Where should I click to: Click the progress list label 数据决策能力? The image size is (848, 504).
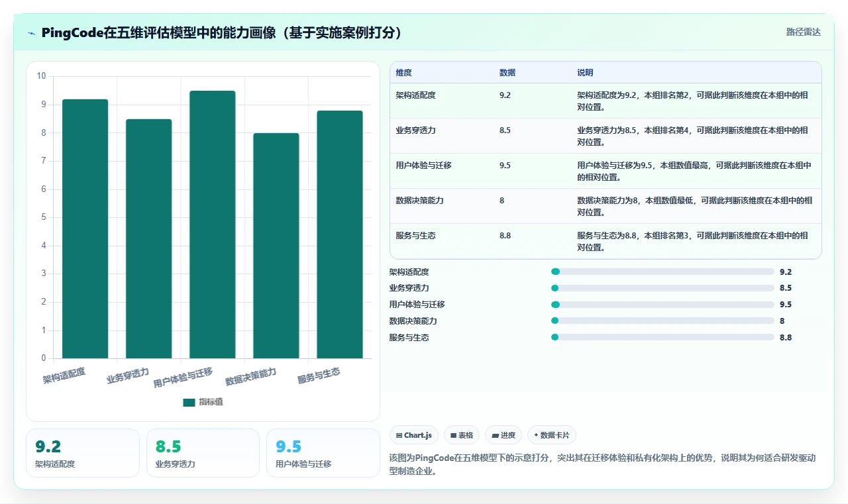[x=413, y=321]
